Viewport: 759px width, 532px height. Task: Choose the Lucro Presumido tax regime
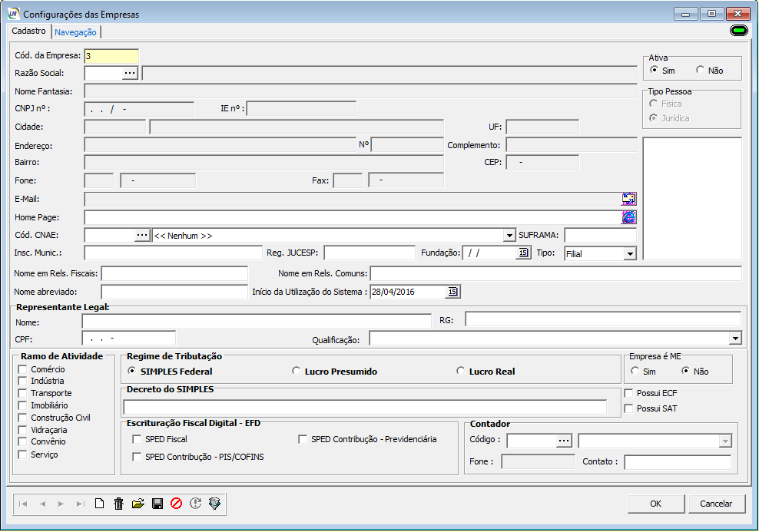tap(297, 371)
